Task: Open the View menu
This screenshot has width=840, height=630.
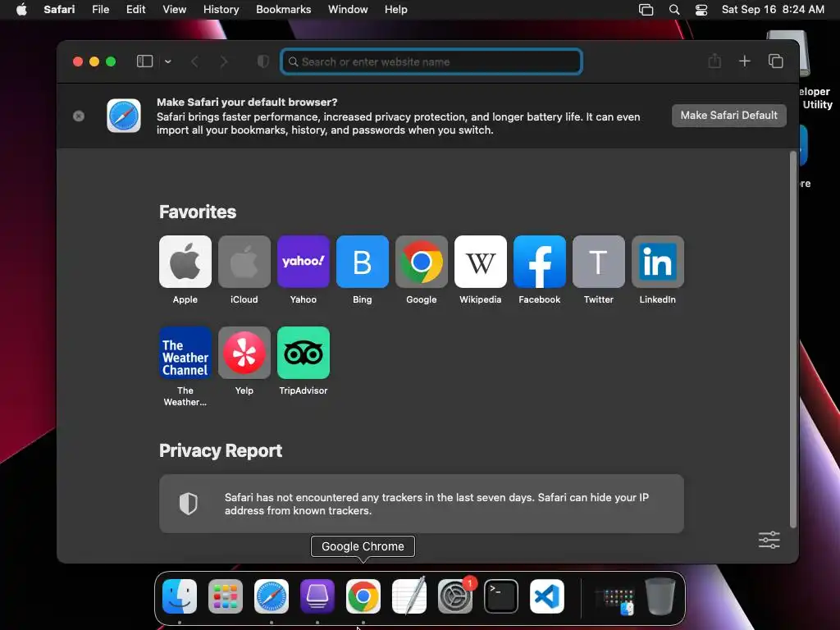Action: click(174, 9)
